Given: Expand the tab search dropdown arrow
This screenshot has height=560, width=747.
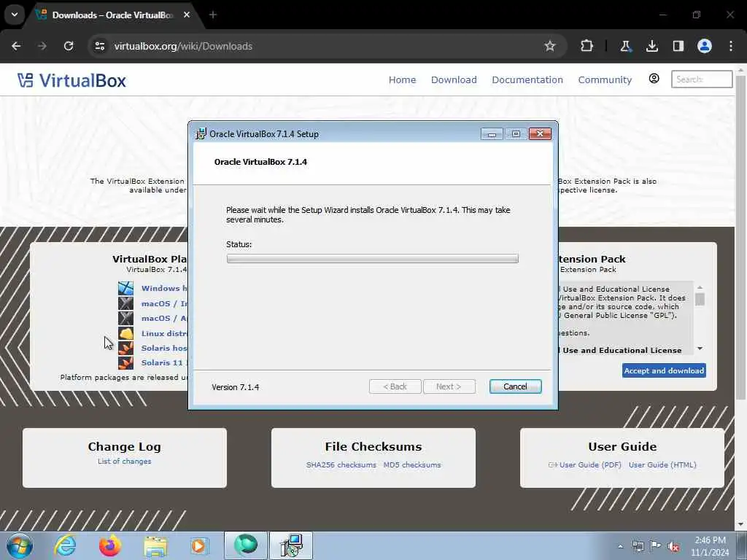Looking at the screenshot, I should pyautogui.click(x=15, y=15).
